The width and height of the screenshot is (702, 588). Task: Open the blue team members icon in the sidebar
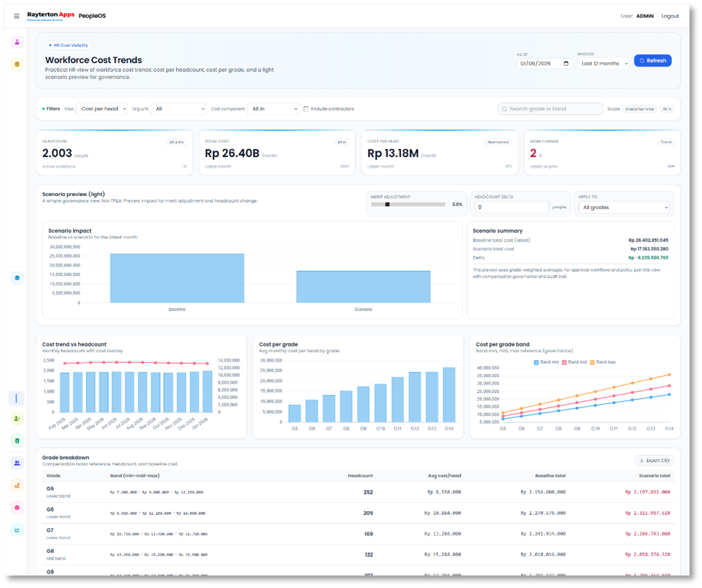(16, 463)
